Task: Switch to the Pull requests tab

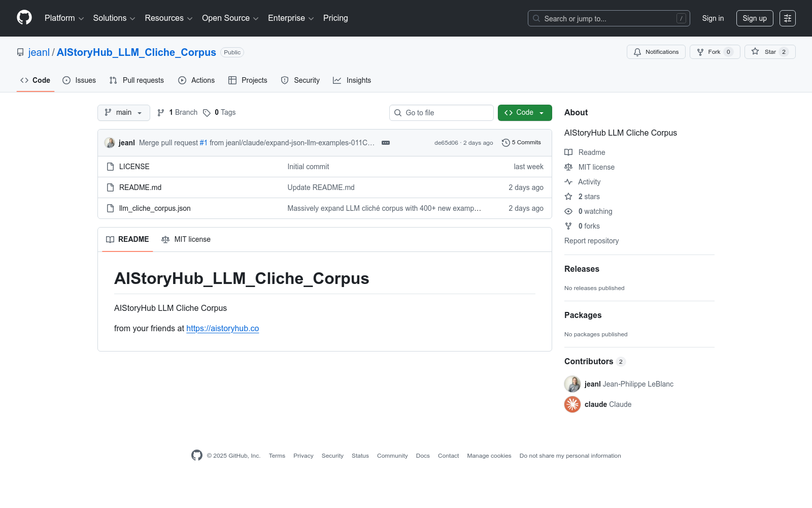Action: point(137,80)
